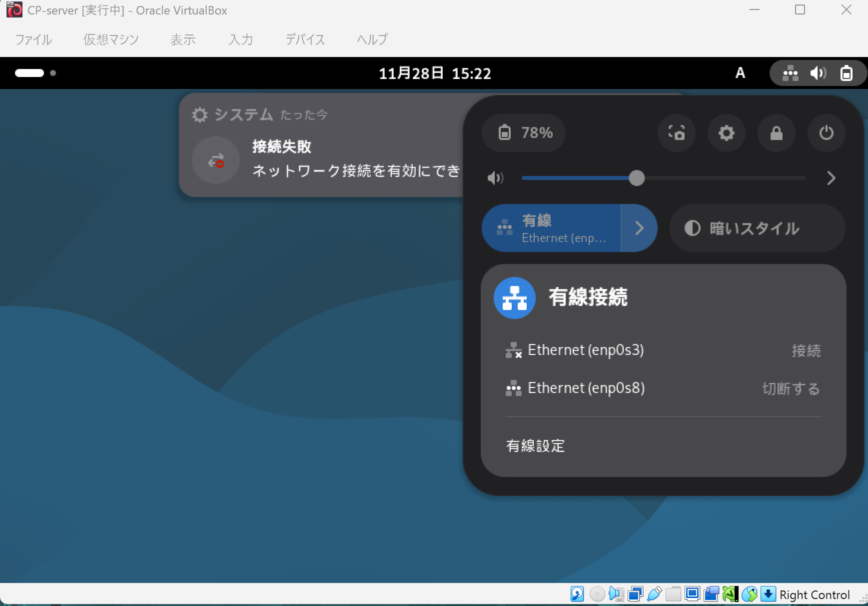
Task: Mute sound via the volume speaker icon in quick settings
Action: coord(495,178)
